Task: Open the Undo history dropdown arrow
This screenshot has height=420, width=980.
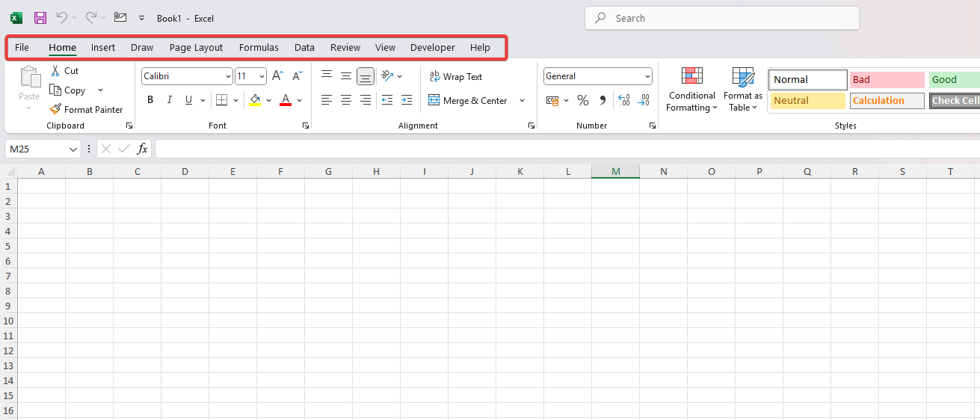Action: coord(75,18)
